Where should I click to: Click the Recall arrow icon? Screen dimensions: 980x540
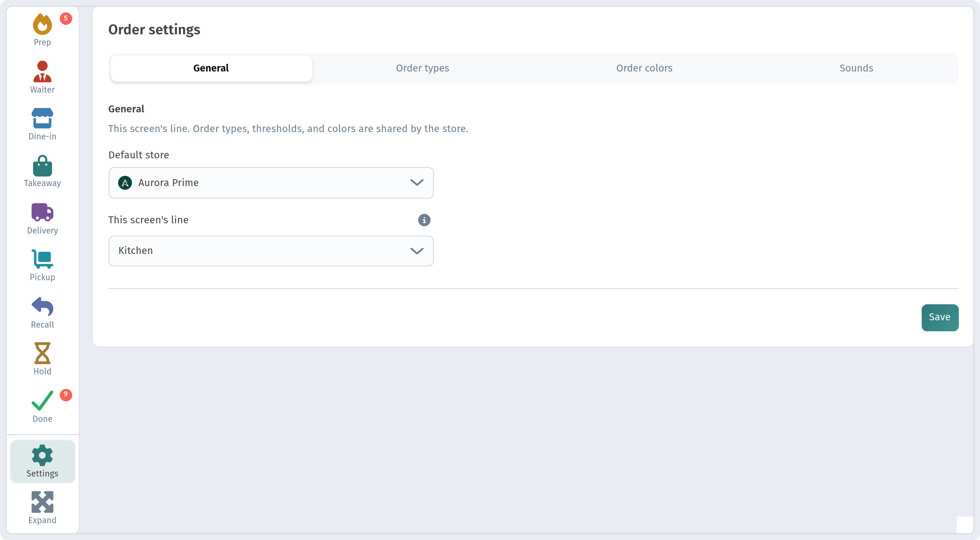[42, 306]
